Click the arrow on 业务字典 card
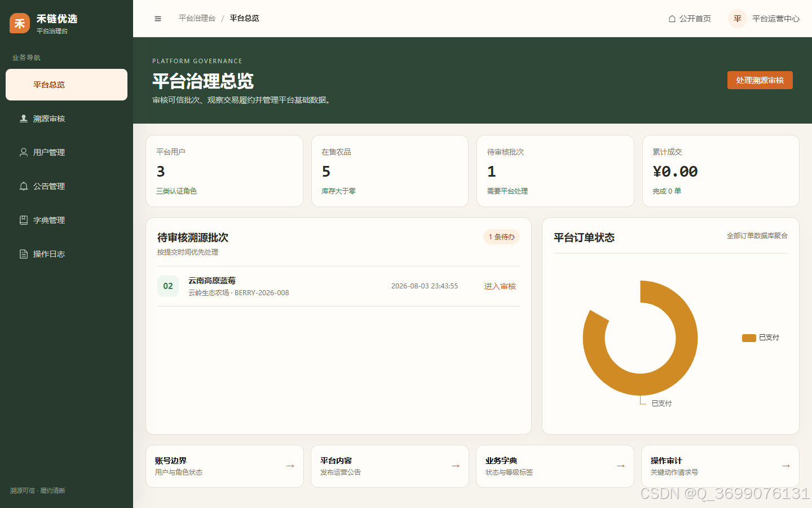The height and width of the screenshot is (508, 812). 621,466
